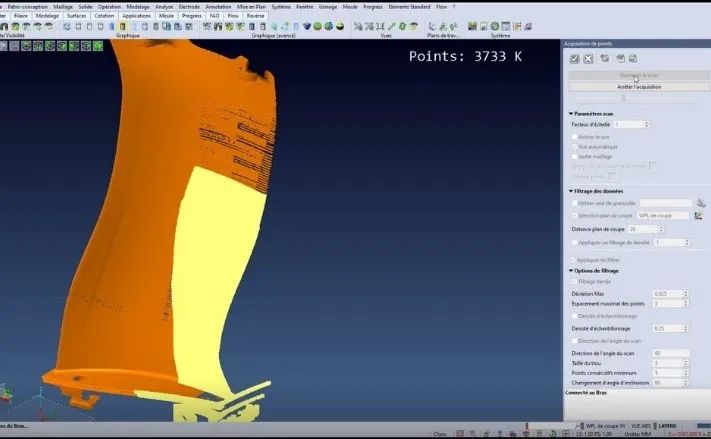Click the Distance plan de coupe value field
The image size is (711, 439).
tap(646, 229)
